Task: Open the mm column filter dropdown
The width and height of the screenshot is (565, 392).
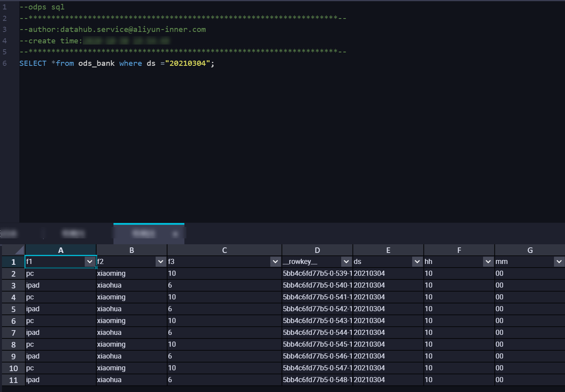Action: click(x=559, y=262)
